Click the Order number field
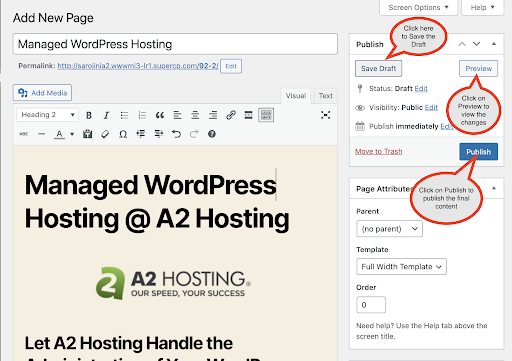 [x=371, y=305]
